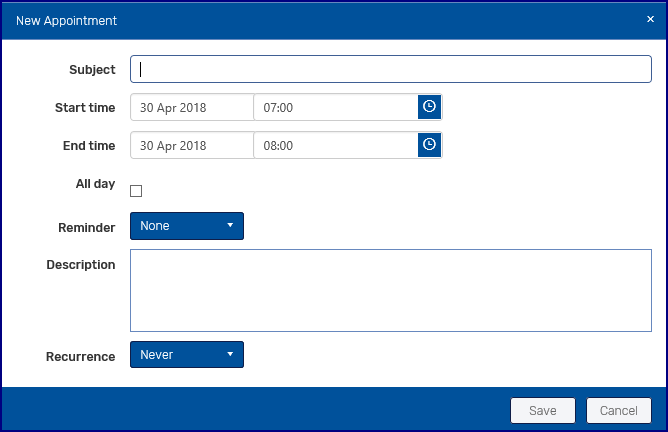
Task: Tick the All day checkbox
Action: click(x=136, y=191)
